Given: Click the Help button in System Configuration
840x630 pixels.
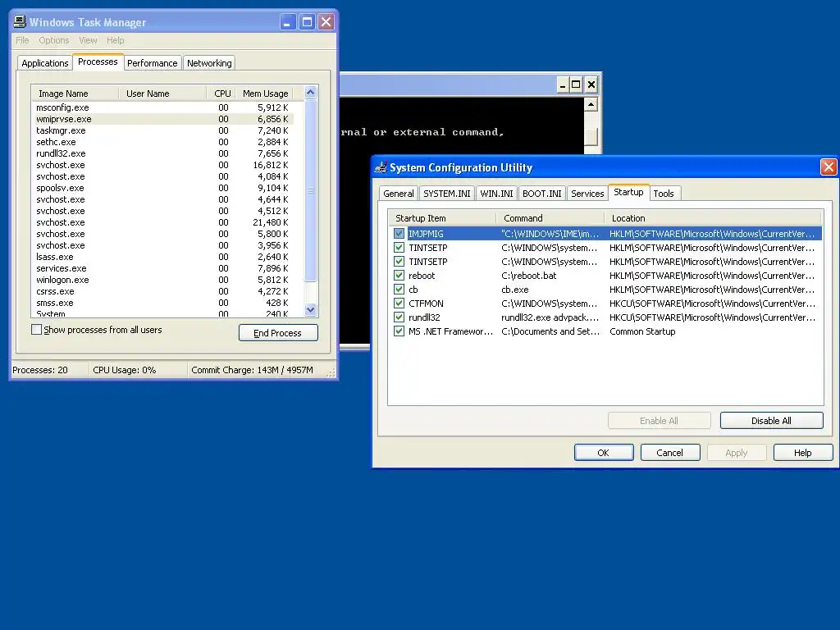Looking at the screenshot, I should [x=803, y=453].
